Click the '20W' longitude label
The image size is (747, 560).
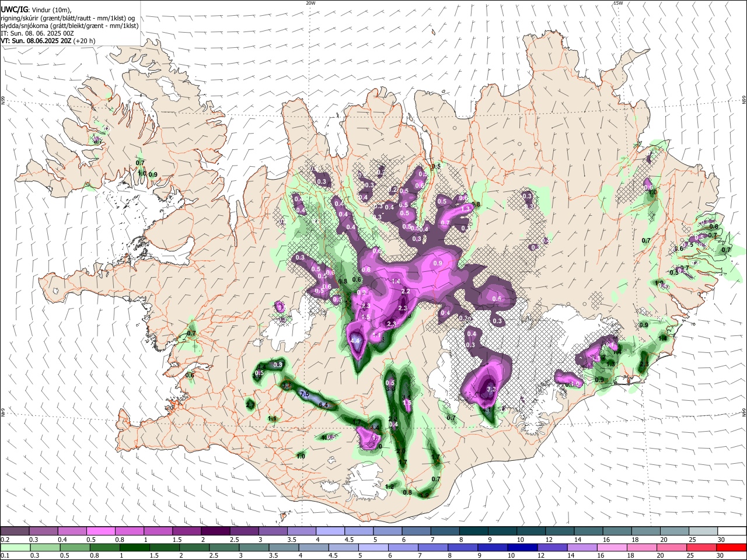click(310, 3)
